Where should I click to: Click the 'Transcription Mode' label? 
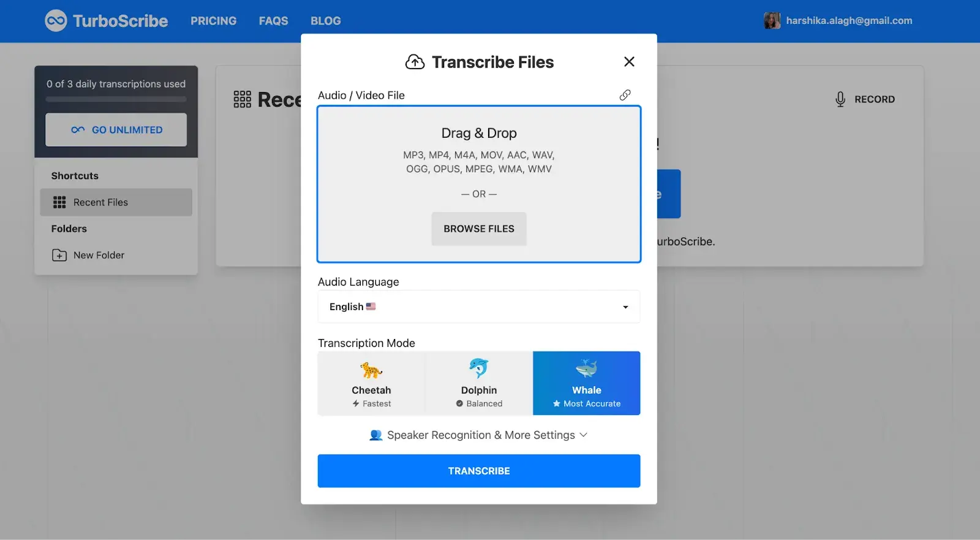pos(366,343)
